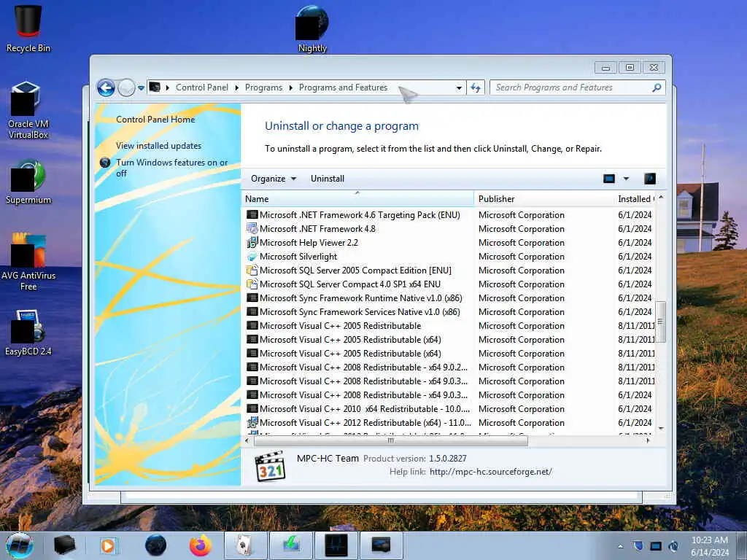Click the Refresh button in address bar
The height and width of the screenshot is (560, 747).
coord(476,87)
